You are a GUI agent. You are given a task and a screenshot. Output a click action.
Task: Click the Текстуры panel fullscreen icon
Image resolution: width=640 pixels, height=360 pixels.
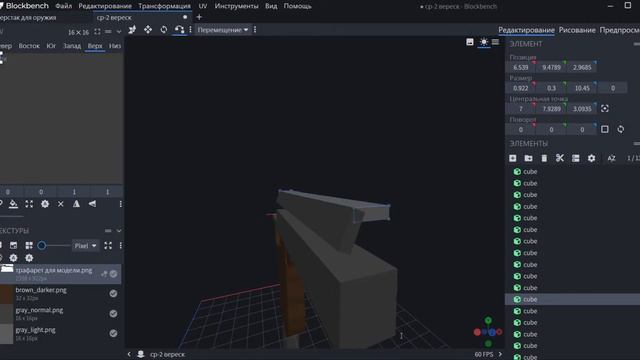(108, 245)
